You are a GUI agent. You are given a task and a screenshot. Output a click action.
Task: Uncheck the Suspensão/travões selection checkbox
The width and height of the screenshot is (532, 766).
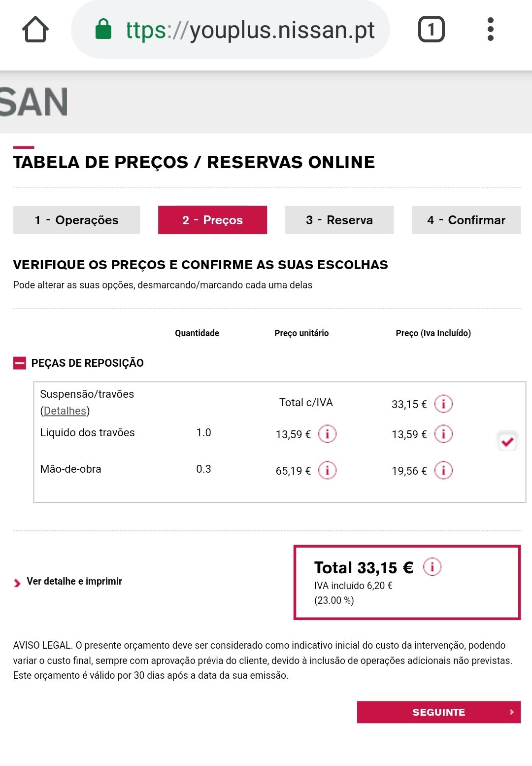tap(507, 441)
